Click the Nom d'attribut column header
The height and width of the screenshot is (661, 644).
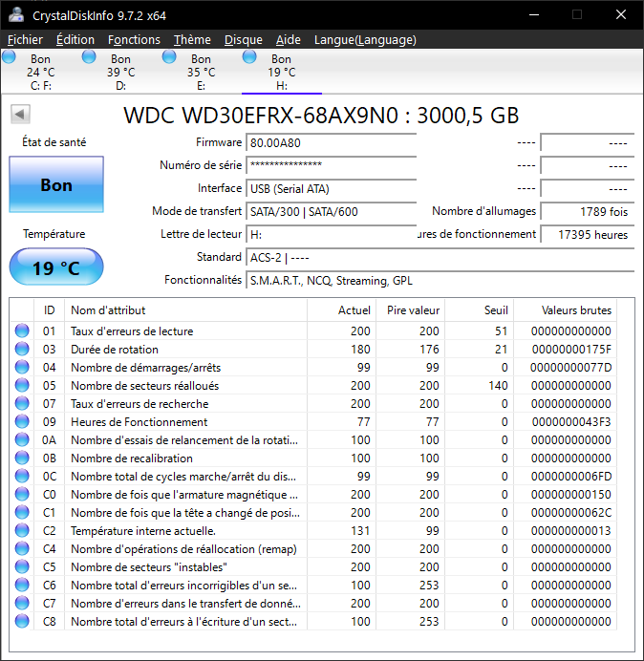pos(185,310)
